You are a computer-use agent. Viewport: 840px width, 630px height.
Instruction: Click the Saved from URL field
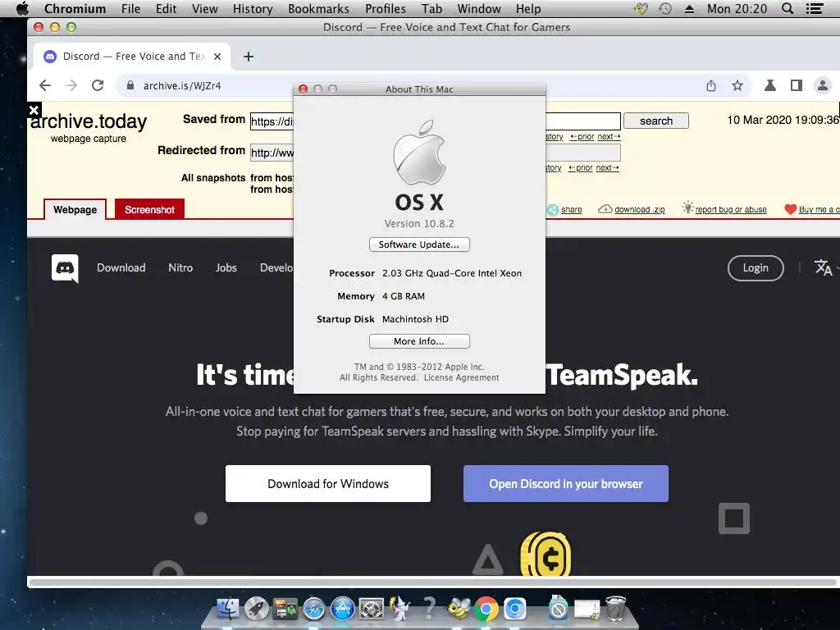click(436, 121)
